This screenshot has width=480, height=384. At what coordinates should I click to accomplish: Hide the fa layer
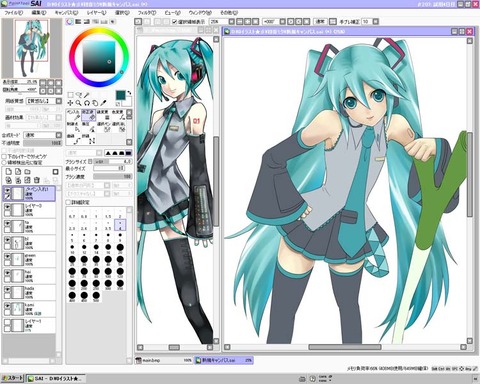pos(7,223)
